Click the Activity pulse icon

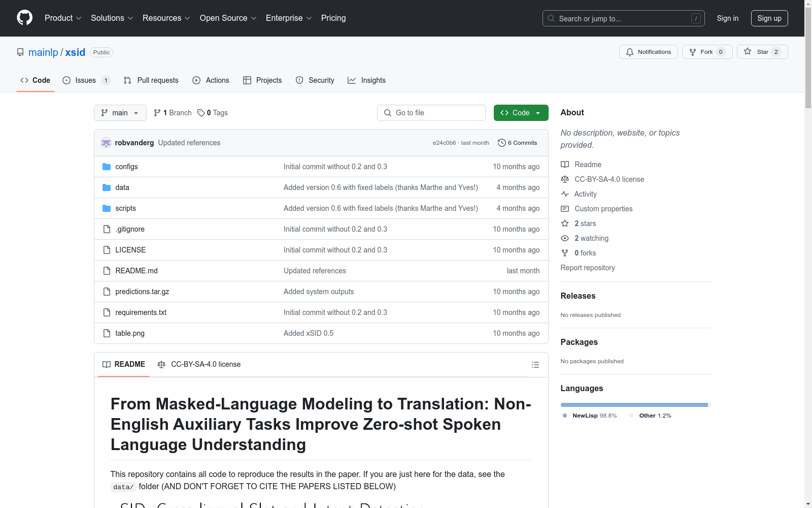coord(565,194)
